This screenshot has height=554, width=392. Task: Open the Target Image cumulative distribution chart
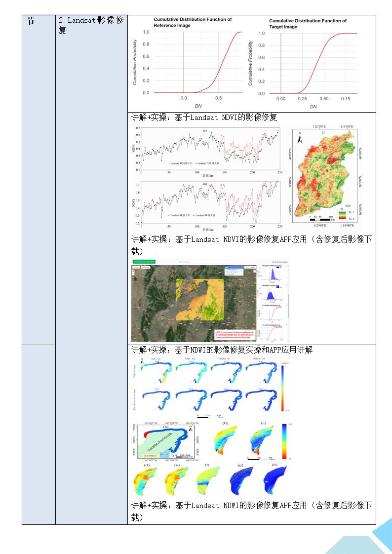click(303, 64)
